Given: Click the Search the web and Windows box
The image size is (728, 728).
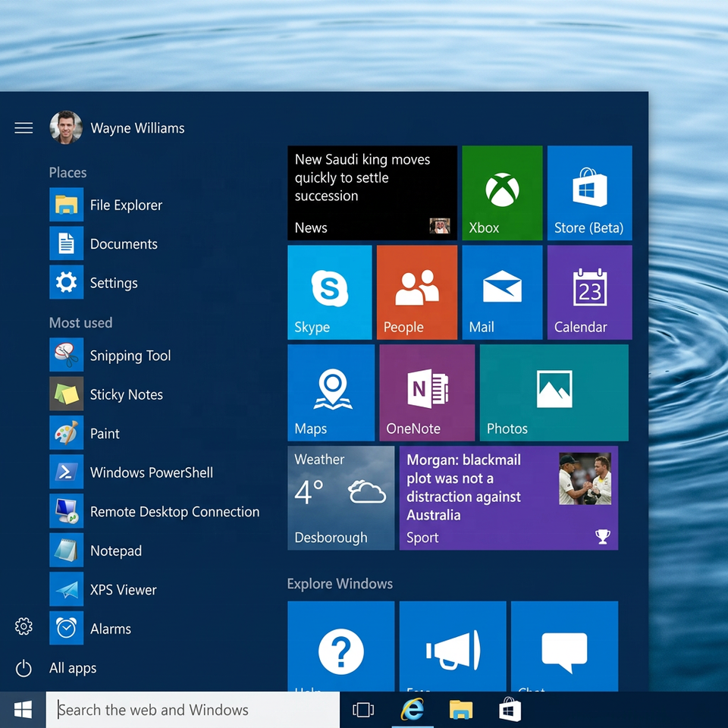Looking at the screenshot, I should click(x=193, y=710).
